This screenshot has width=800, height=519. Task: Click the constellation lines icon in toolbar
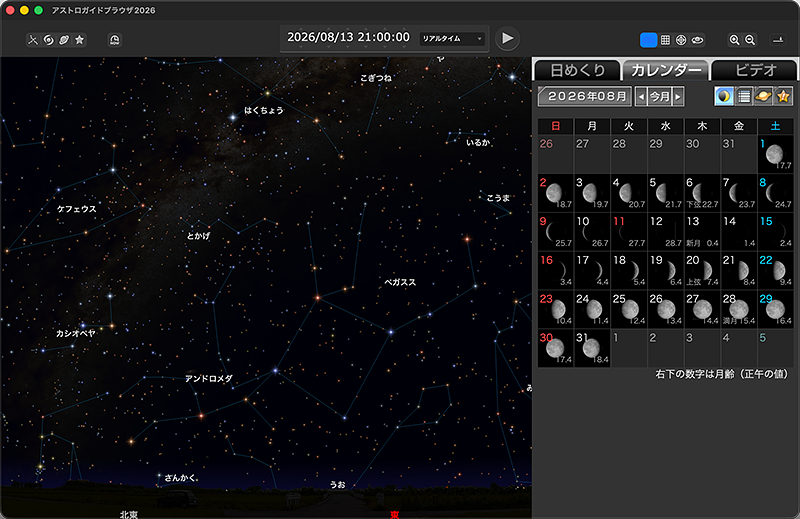click(33, 40)
